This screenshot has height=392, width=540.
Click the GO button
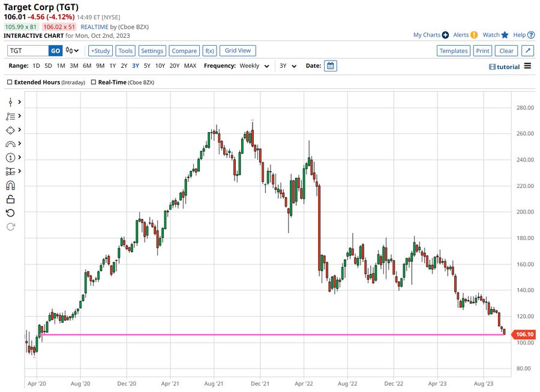click(x=55, y=50)
